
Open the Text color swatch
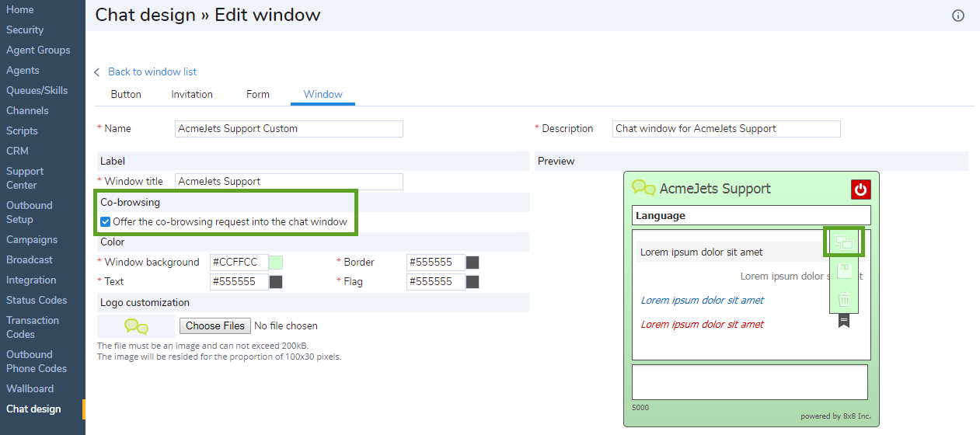pos(276,282)
